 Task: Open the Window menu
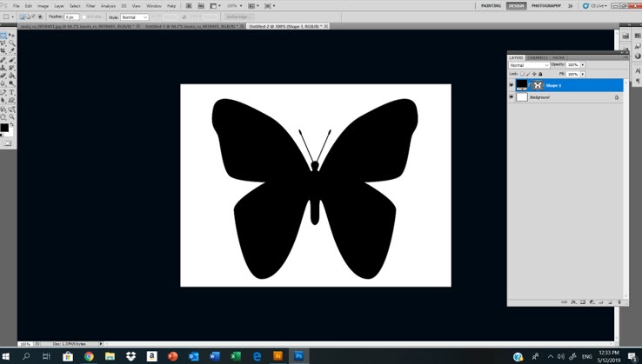pos(153,6)
